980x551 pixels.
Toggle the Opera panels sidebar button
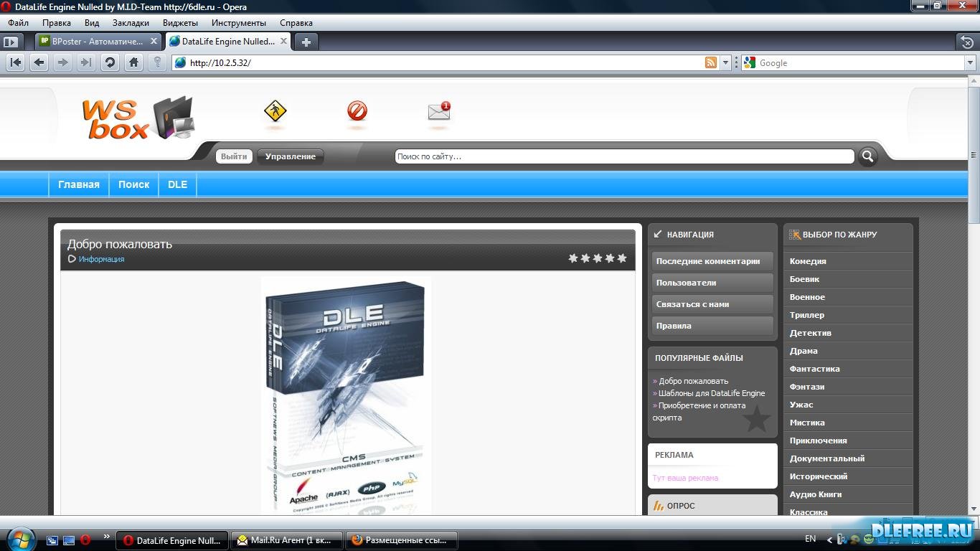tap(11, 42)
